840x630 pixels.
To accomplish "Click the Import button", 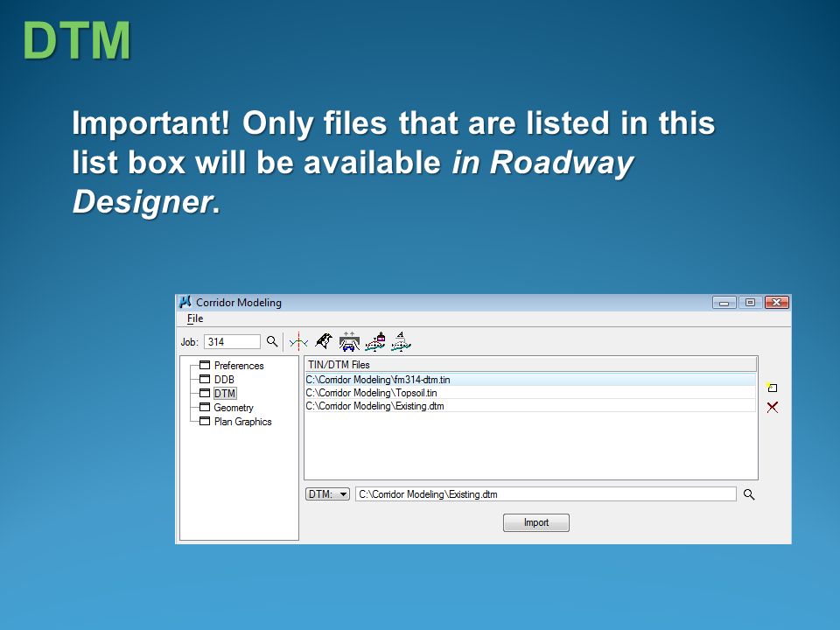I will click(x=536, y=522).
